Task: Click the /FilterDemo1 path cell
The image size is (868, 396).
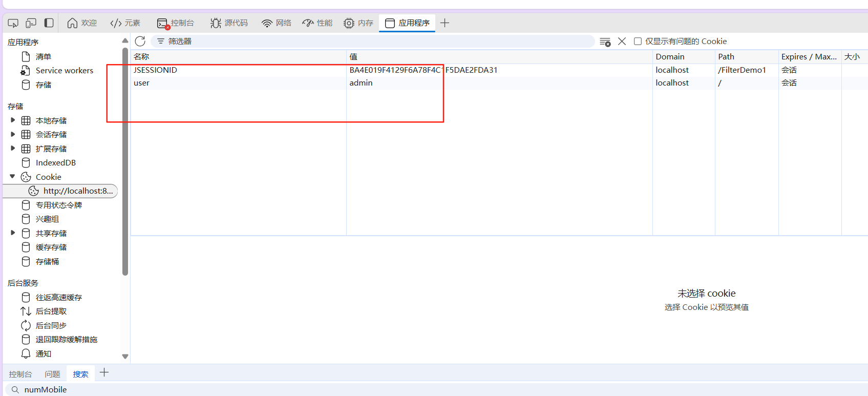Action: pyautogui.click(x=742, y=70)
